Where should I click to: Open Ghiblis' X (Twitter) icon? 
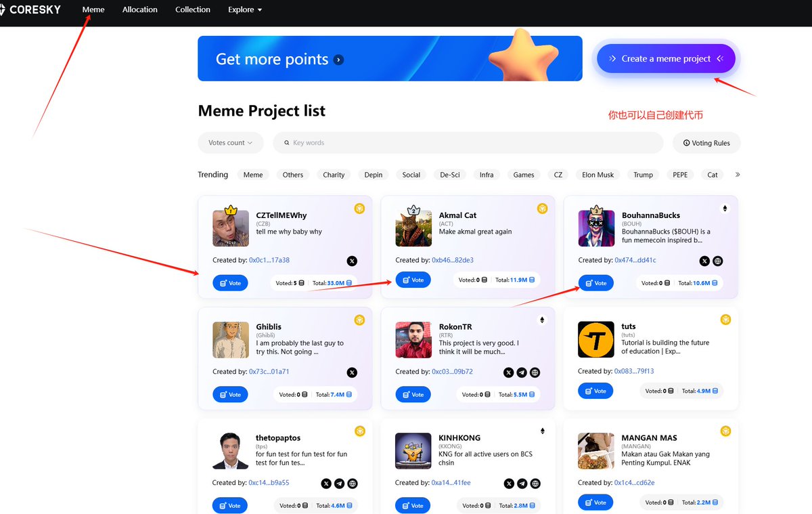[352, 372]
